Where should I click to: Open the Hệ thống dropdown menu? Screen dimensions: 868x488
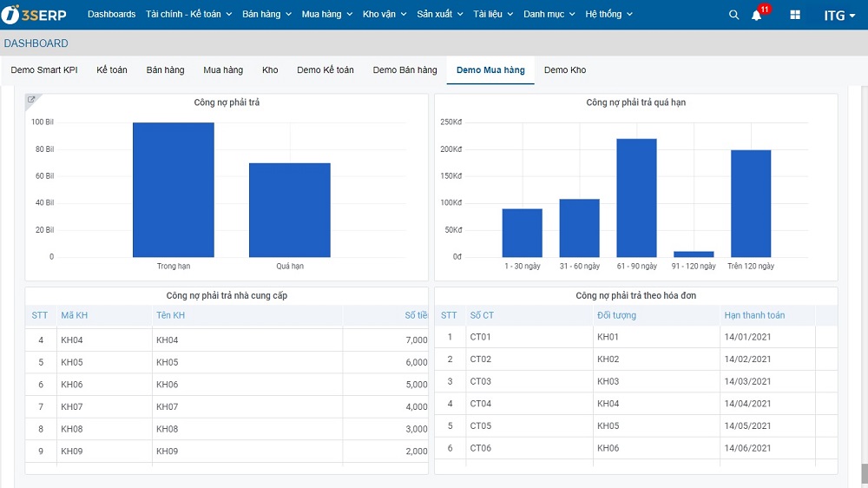coord(608,15)
